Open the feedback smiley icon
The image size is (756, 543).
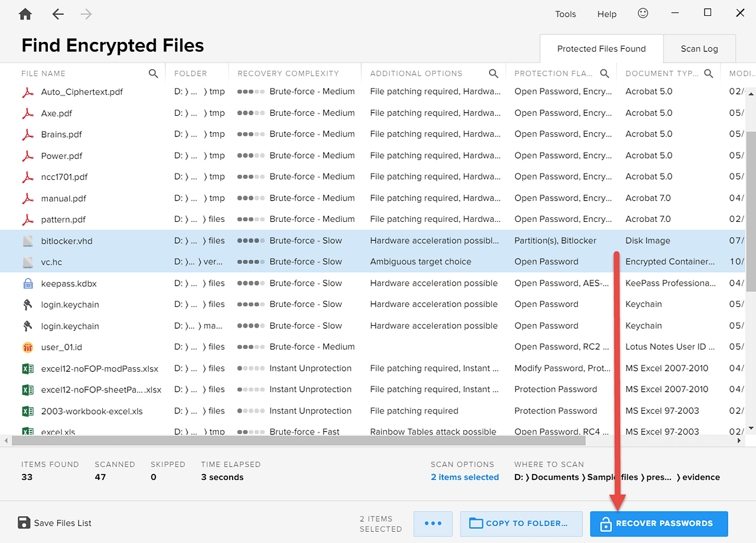[643, 13]
